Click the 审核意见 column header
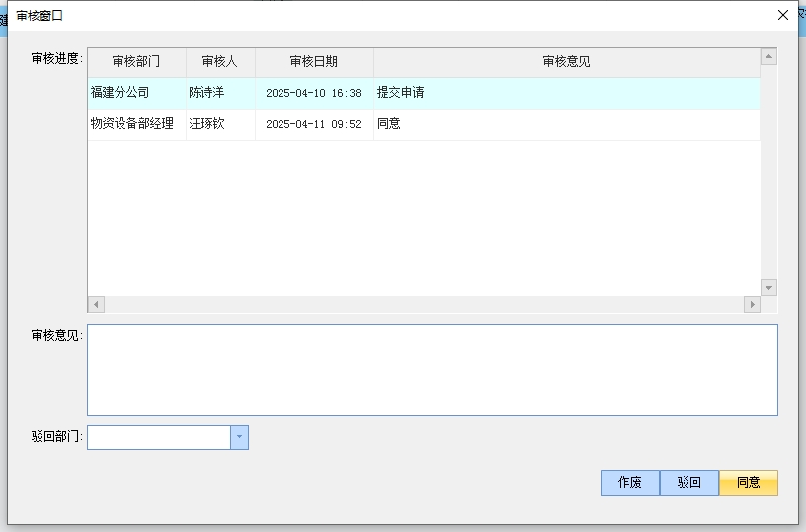 click(566, 62)
